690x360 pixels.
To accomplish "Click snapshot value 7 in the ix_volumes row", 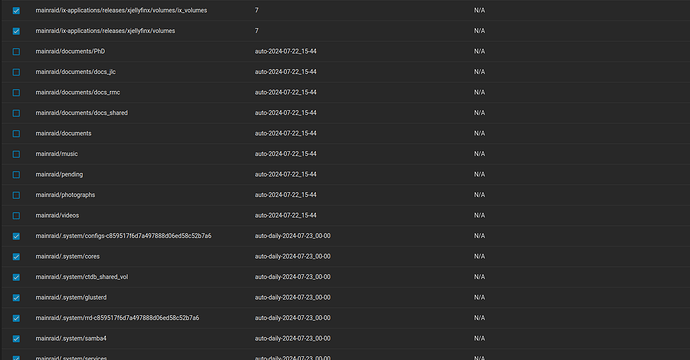I will (x=257, y=10).
